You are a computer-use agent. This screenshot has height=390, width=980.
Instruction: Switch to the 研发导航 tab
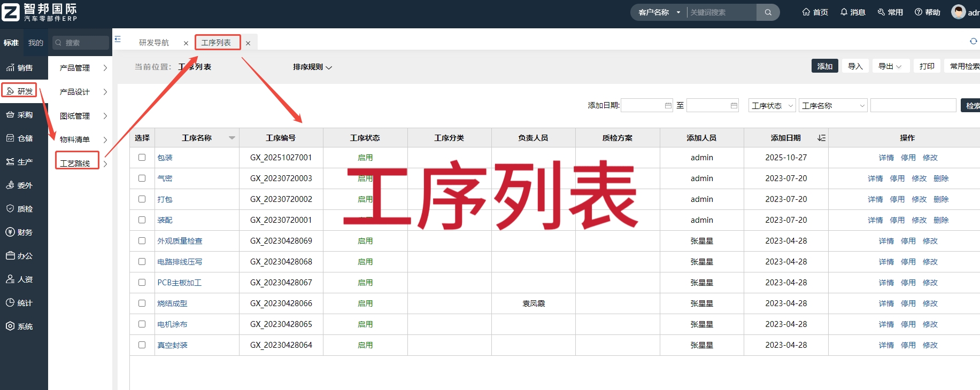(154, 43)
